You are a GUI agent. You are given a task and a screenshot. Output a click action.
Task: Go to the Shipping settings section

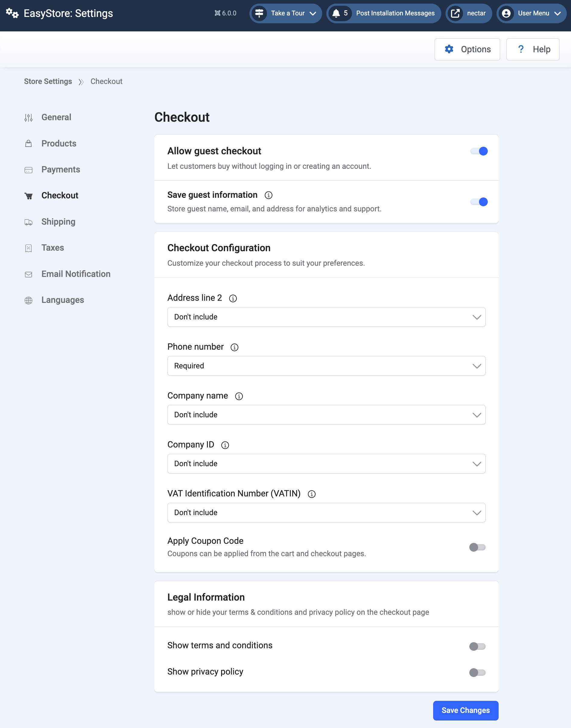58,222
